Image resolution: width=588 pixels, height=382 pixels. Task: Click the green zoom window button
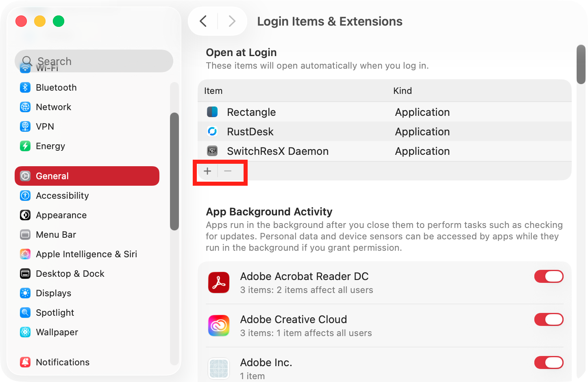[x=59, y=21]
